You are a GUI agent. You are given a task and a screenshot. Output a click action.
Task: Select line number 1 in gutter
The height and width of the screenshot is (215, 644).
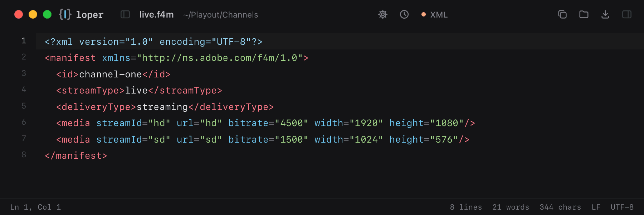[24, 41]
